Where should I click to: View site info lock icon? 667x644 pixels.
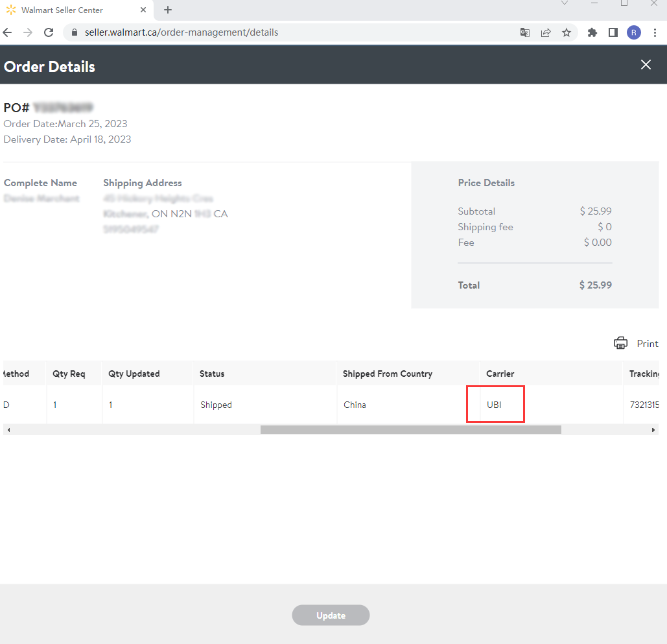75,32
